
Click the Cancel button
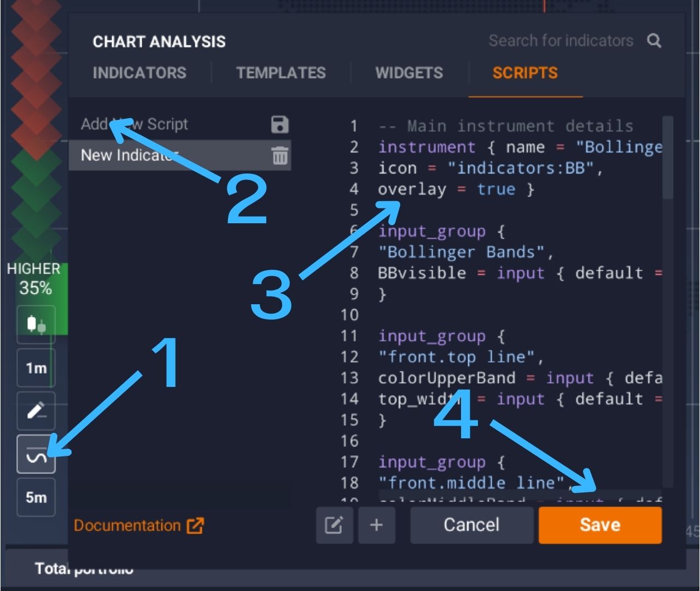471,525
